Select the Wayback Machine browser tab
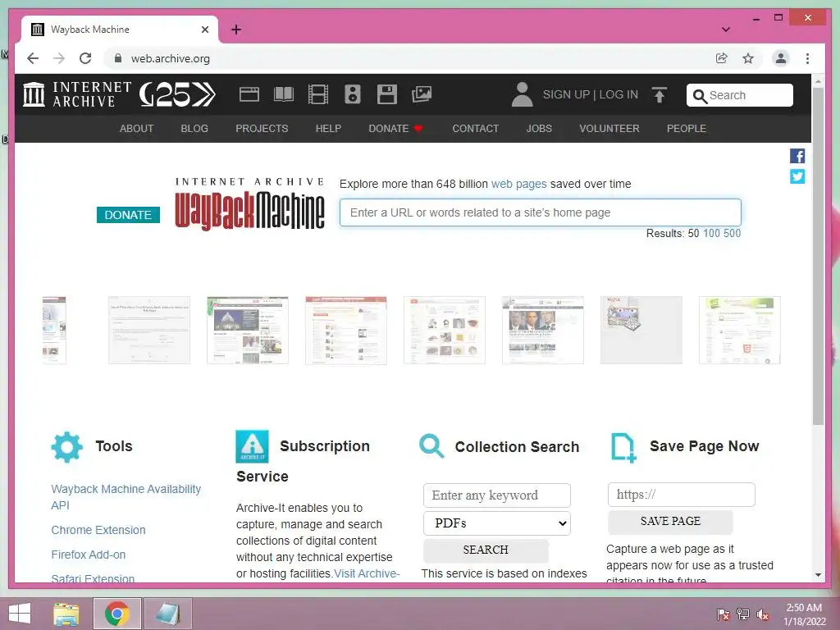The image size is (840, 630). pos(120,30)
